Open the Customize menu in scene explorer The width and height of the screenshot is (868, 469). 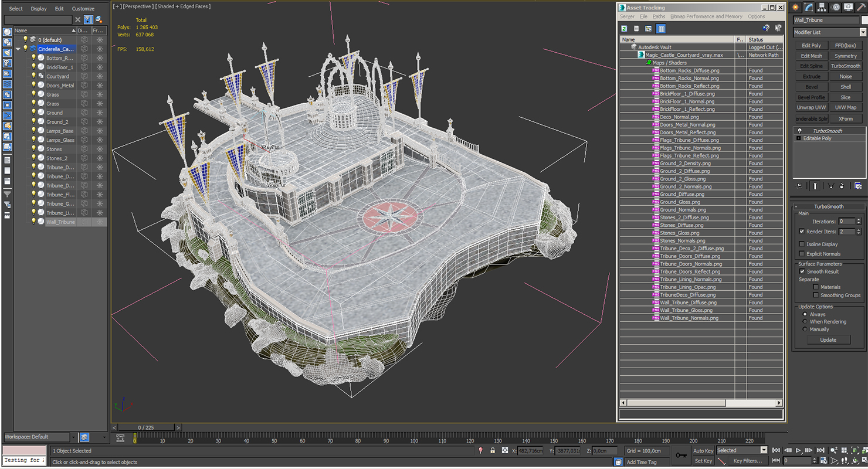[83, 9]
